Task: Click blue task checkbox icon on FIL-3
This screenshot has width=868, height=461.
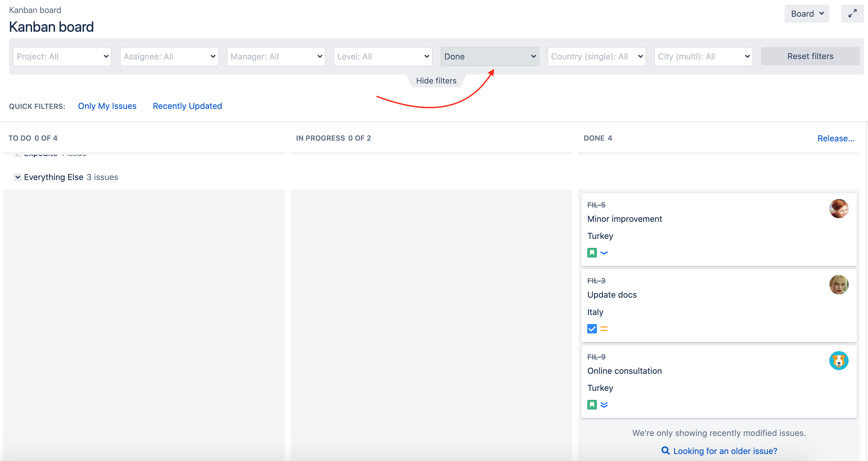Action: (x=592, y=328)
